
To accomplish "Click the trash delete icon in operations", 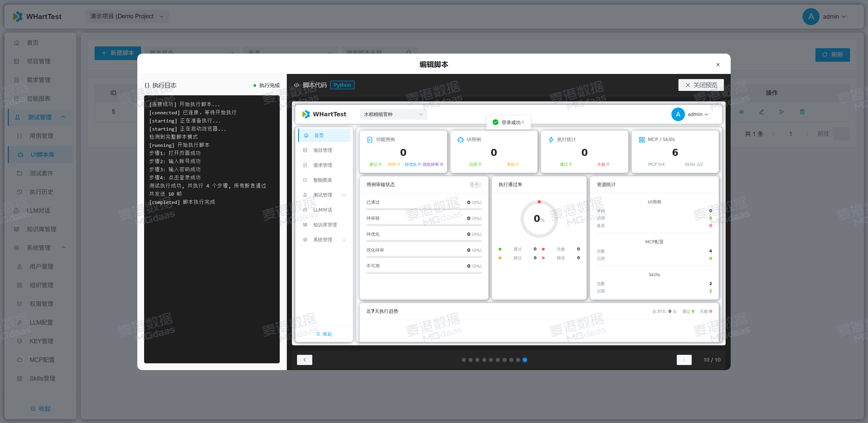I will [x=802, y=112].
